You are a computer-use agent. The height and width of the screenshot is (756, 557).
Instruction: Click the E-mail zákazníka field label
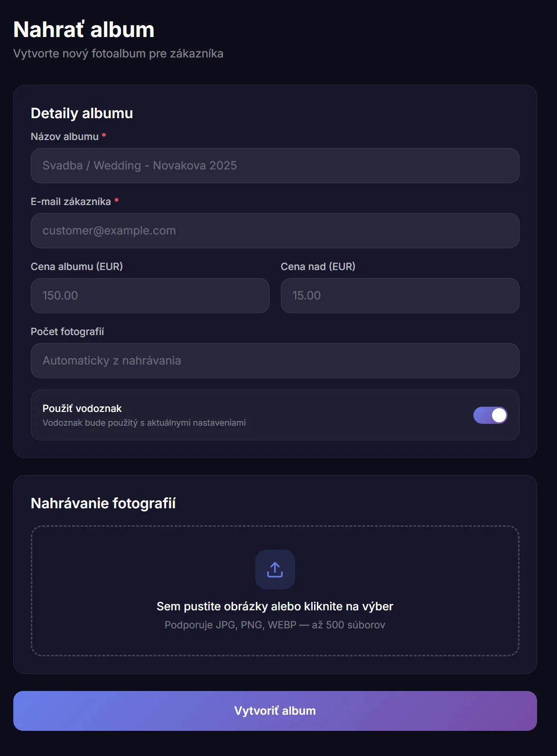71,202
